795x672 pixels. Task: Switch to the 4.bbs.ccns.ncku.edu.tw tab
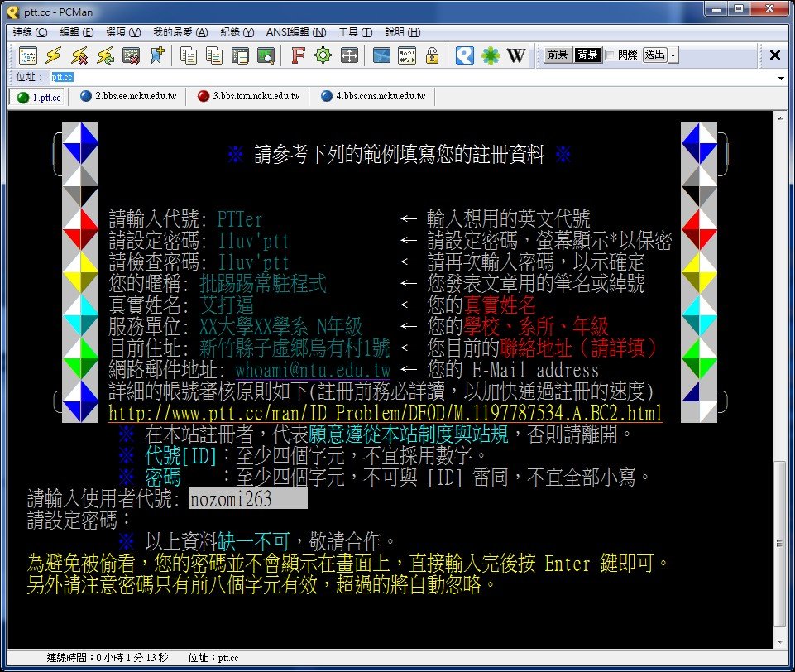(373, 96)
